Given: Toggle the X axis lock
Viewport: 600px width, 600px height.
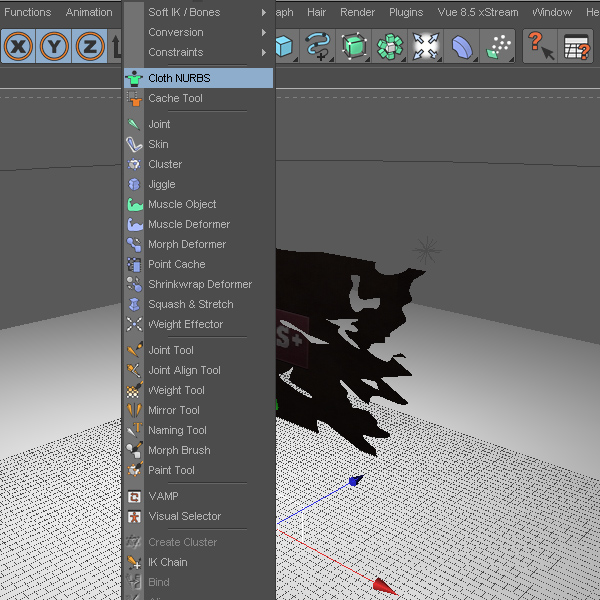Looking at the screenshot, I should click(x=18, y=46).
